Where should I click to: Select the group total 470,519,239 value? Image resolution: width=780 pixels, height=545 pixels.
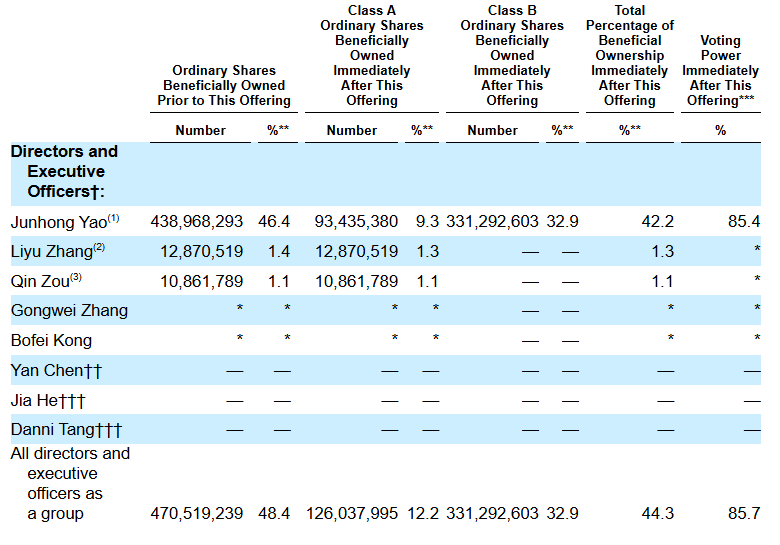coord(196,513)
